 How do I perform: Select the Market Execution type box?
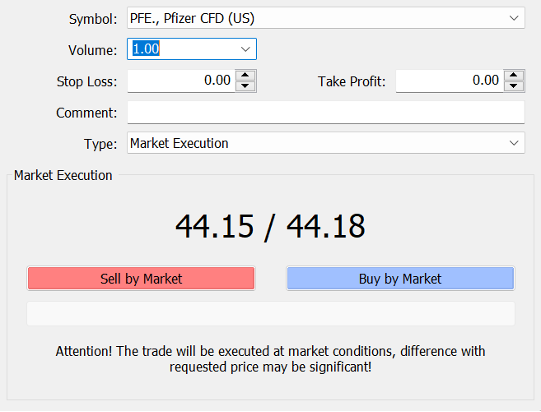pos(326,143)
